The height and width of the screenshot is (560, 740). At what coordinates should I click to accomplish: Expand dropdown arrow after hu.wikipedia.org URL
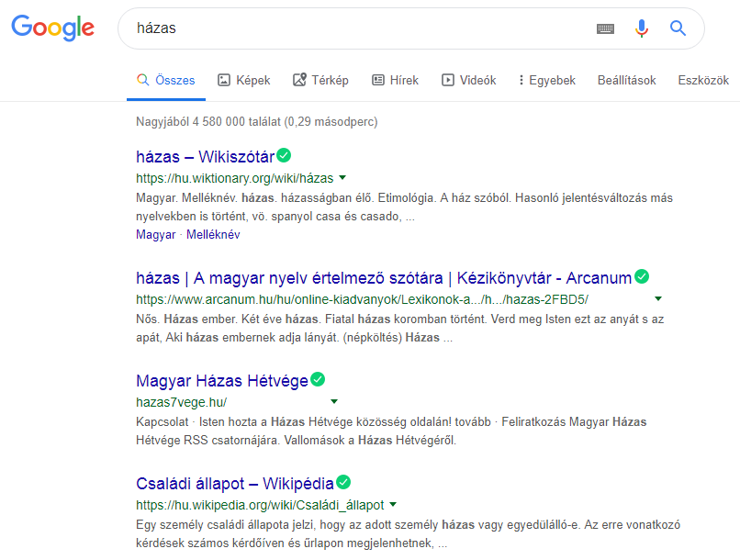393,505
